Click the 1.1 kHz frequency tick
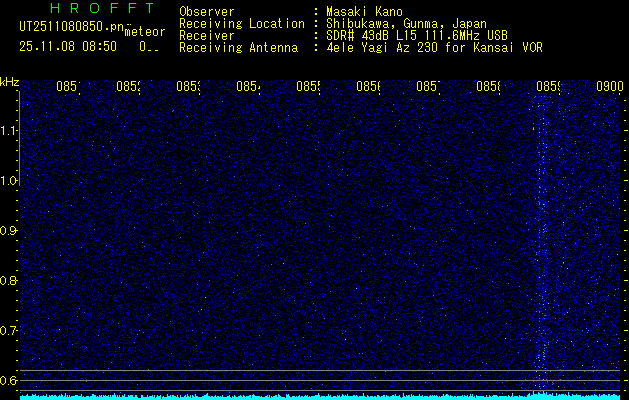The image size is (629, 400). tap(9, 130)
